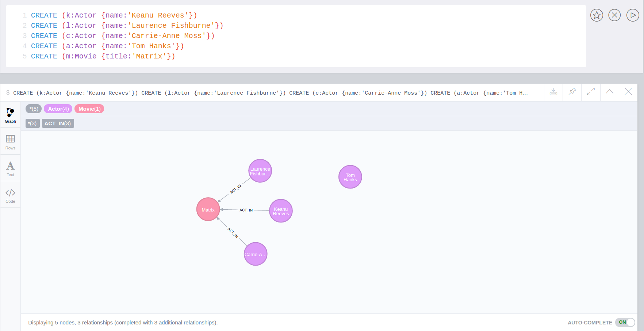Select the Tom Hanks node
This screenshot has width=644, height=331.
(350, 177)
